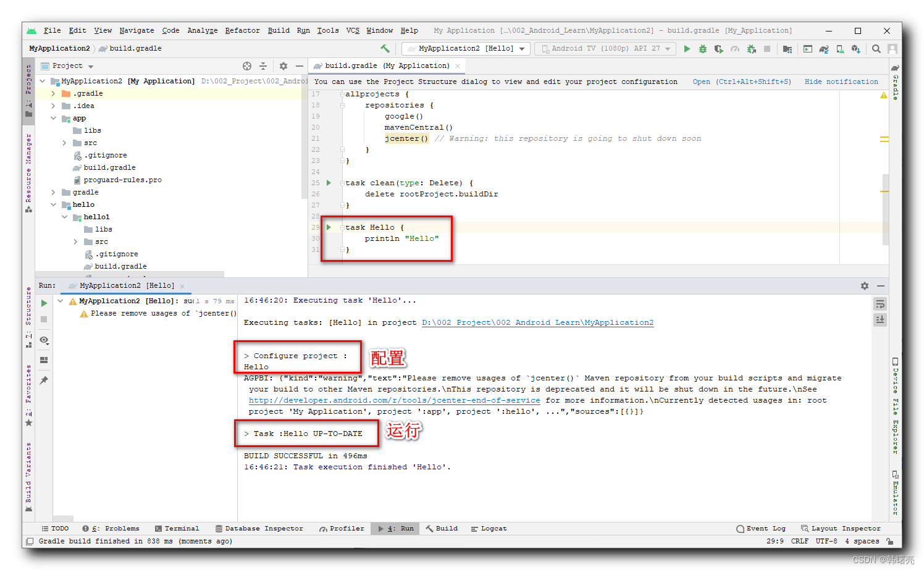This screenshot has height=570, width=924.
Task: Open the Problems tool window
Action: [111, 529]
